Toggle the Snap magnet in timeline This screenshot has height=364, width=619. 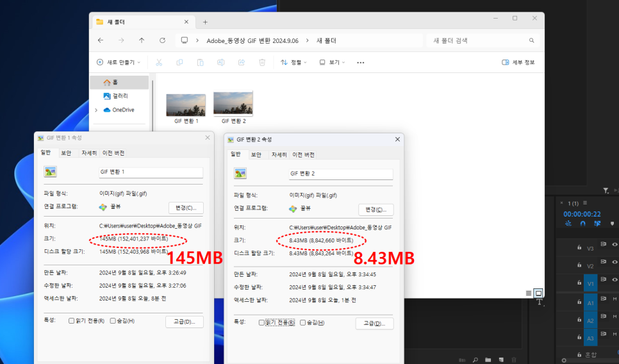(x=582, y=224)
